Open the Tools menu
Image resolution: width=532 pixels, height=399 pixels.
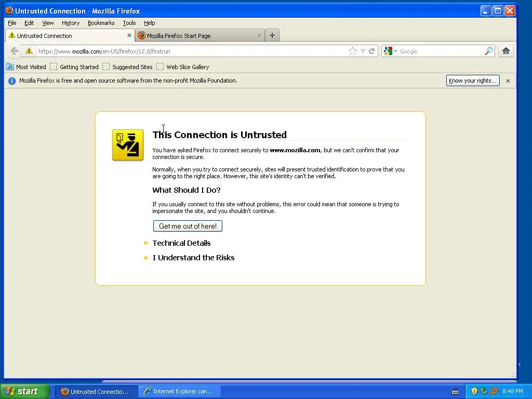click(129, 23)
